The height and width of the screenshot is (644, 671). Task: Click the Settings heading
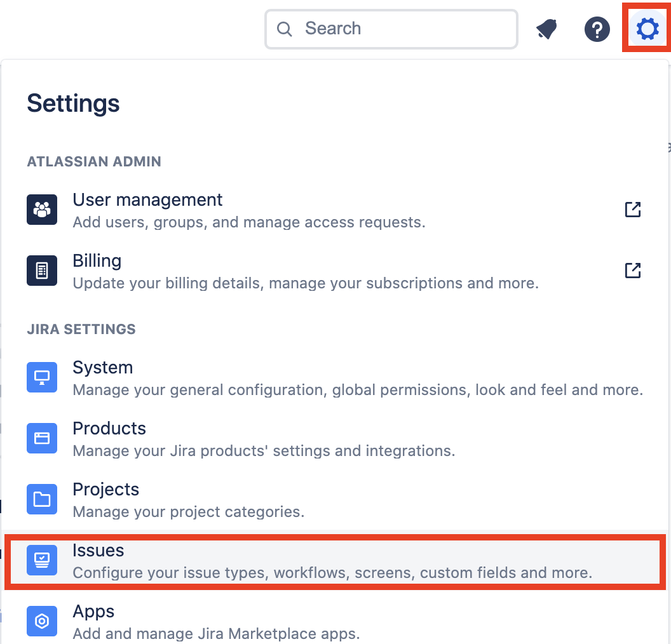pyautogui.click(x=73, y=104)
